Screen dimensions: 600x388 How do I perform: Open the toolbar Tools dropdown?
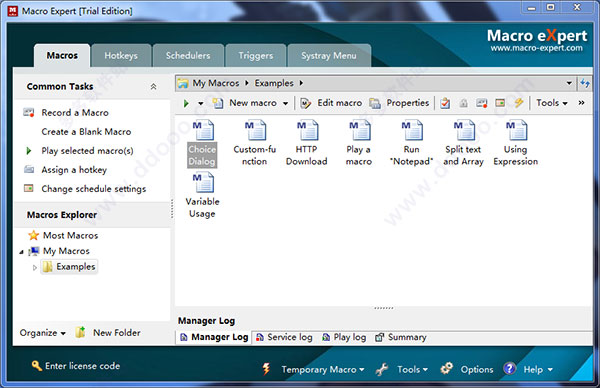pos(551,103)
